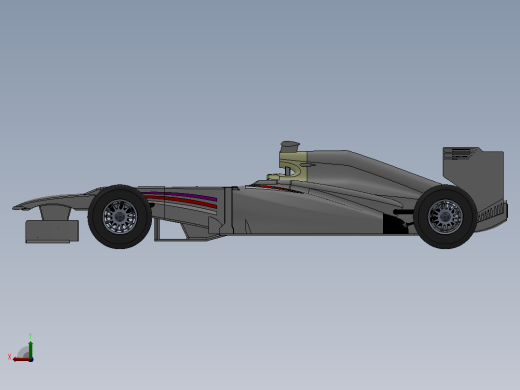Click the front wing support pylon
The width and height of the screenshot is (520, 390).
[x=55, y=213]
